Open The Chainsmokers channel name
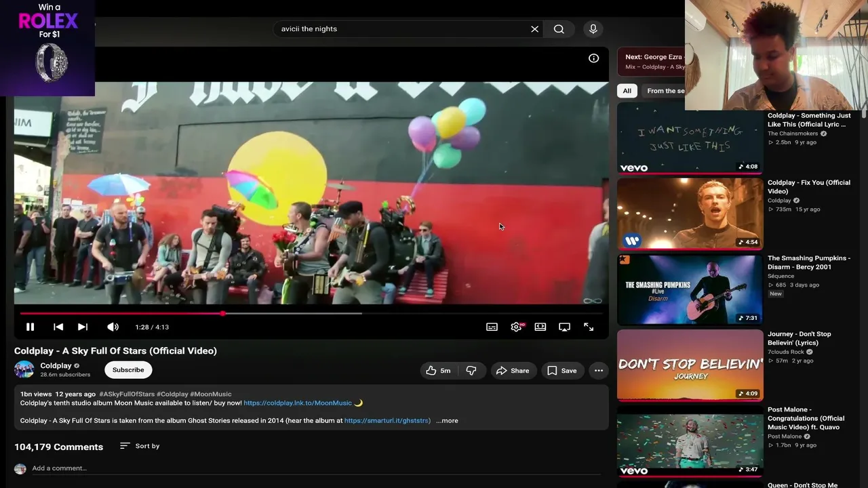The image size is (868, 488). (793, 134)
